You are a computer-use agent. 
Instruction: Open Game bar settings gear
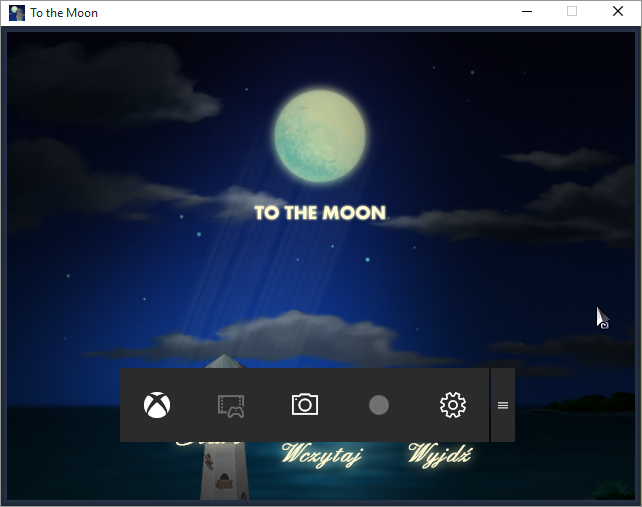(452, 405)
